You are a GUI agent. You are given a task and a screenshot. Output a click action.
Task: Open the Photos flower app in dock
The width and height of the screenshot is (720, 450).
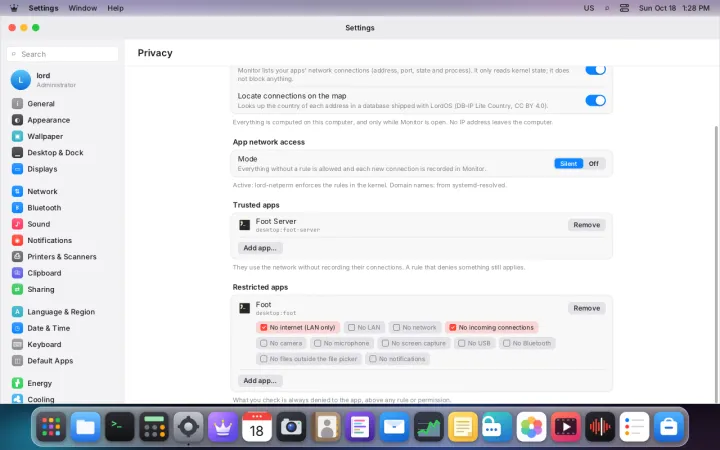(x=531, y=427)
